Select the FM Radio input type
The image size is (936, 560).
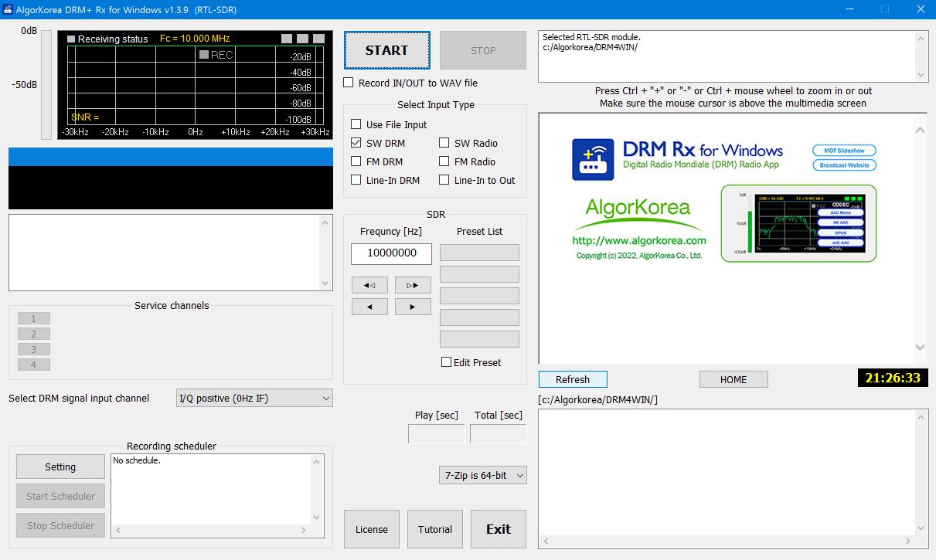point(444,161)
